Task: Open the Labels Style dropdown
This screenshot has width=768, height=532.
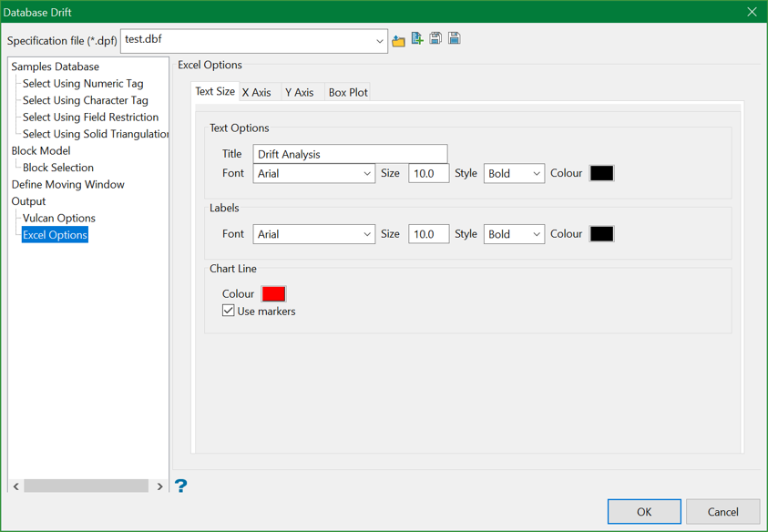Action: 536,235
